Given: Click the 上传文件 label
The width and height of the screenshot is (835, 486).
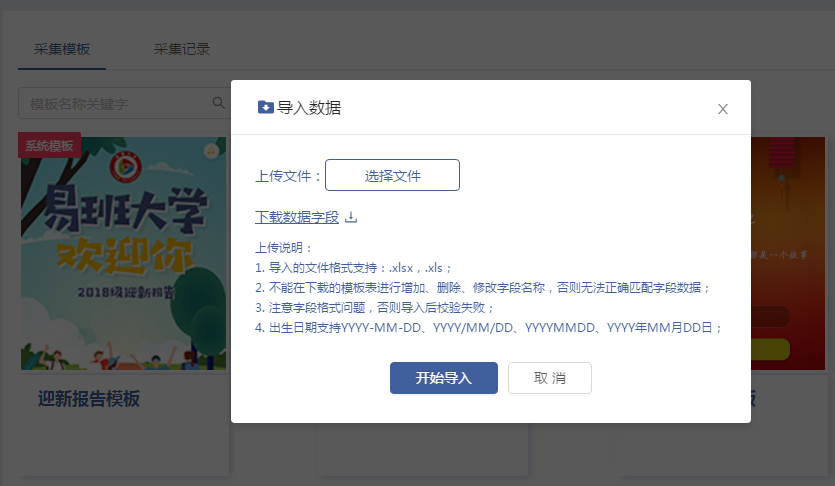Looking at the screenshot, I should point(288,176).
